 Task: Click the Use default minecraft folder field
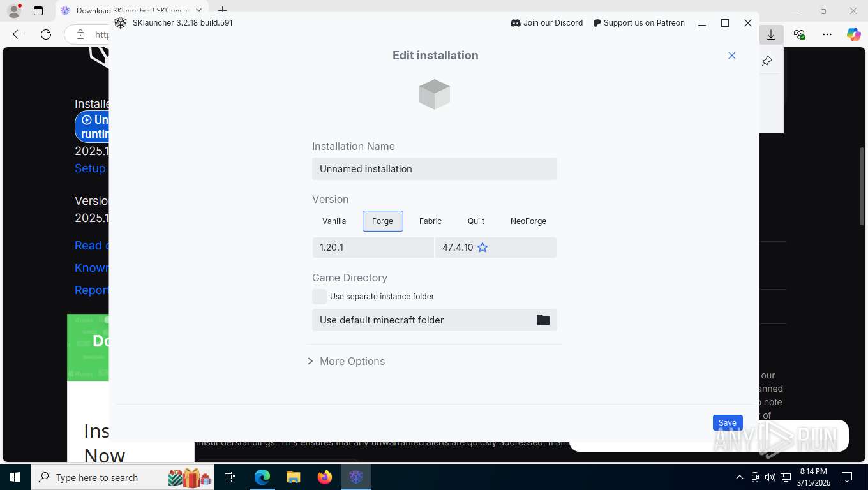tap(435, 320)
